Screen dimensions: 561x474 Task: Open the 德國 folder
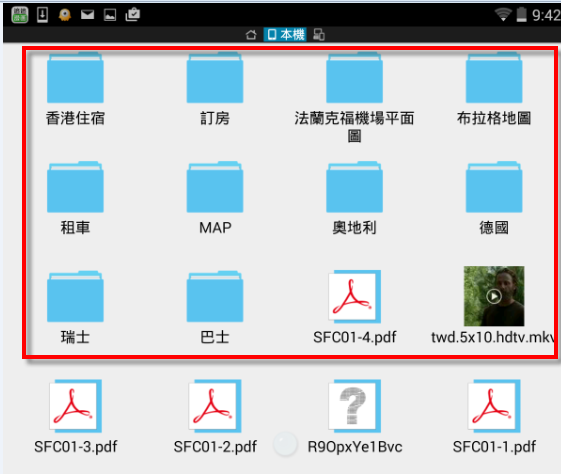pos(494,187)
